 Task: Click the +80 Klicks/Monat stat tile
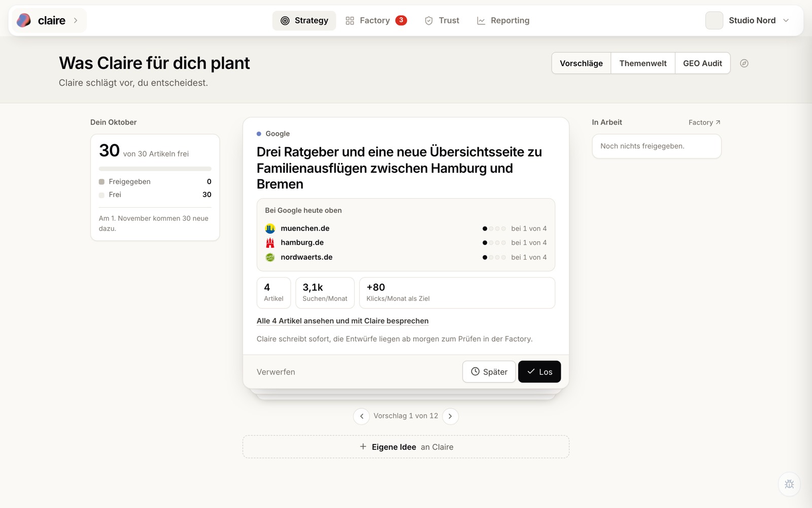457,293
